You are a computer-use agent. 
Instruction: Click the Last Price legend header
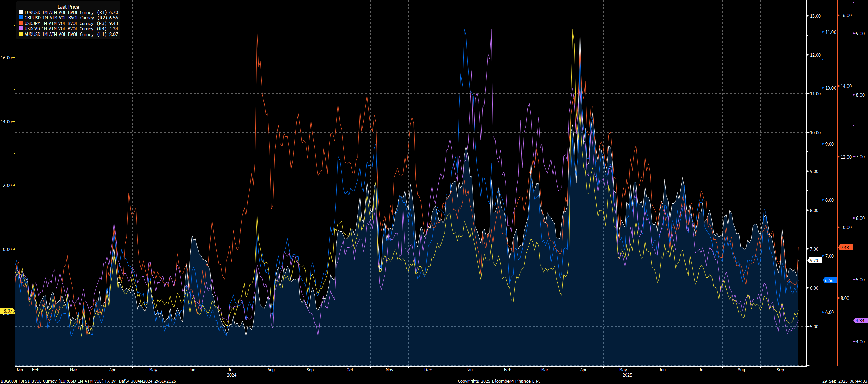click(x=68, y=7)
